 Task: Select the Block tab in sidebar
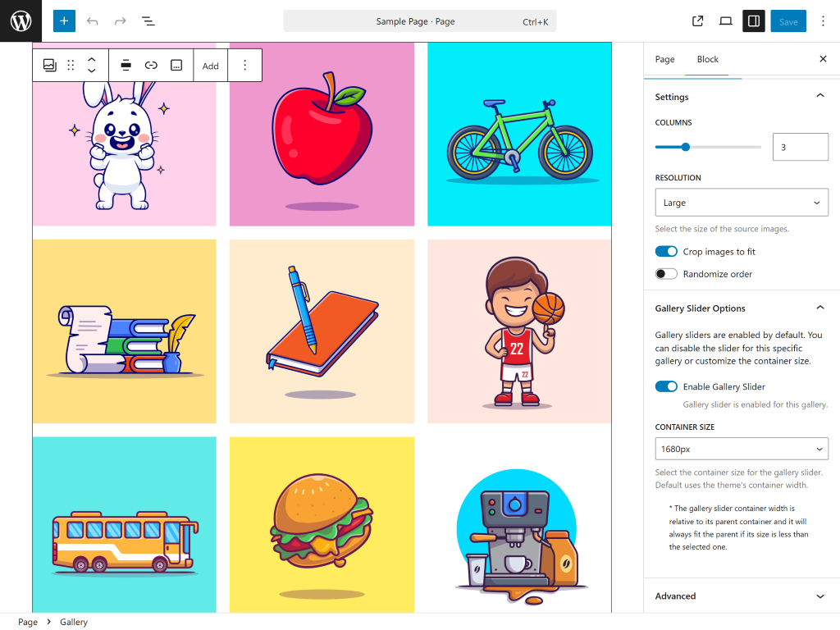707,59
